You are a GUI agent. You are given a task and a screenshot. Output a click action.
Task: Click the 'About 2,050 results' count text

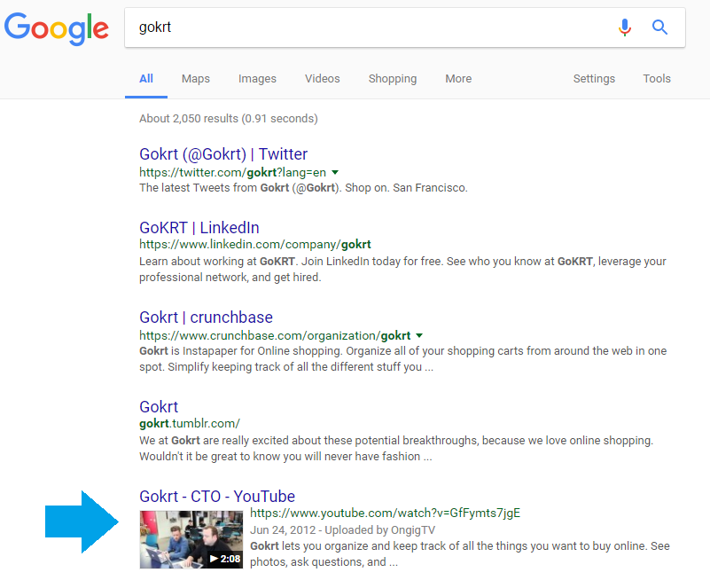point(229,119)
